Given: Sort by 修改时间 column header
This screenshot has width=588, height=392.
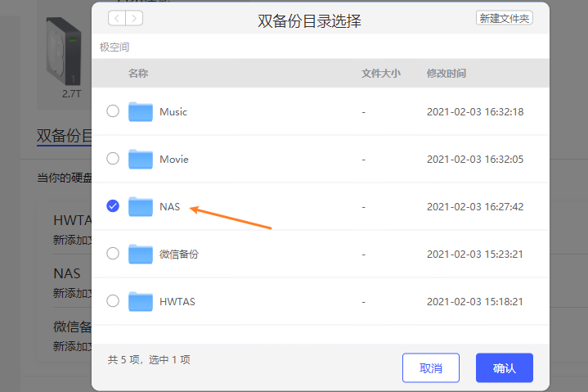Looking at the screenshot, I should [x=446, y=74].
